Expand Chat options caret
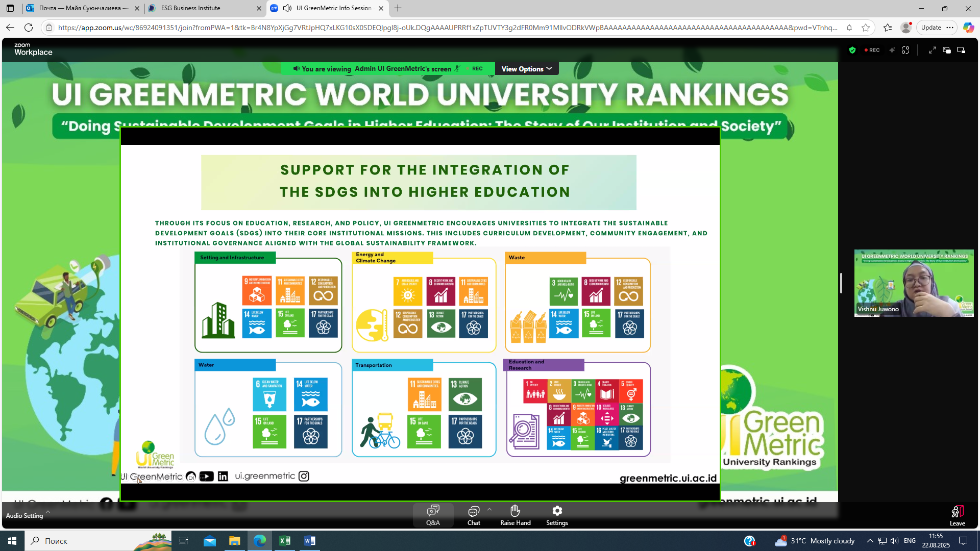 click(x=489, y=509)
